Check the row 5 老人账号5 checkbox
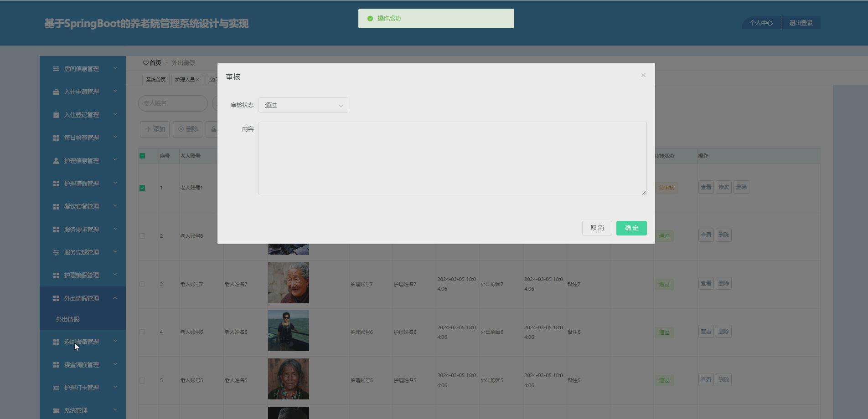Image resolution: width=868 pixels, height=419 pixels. tap(142, 380)
